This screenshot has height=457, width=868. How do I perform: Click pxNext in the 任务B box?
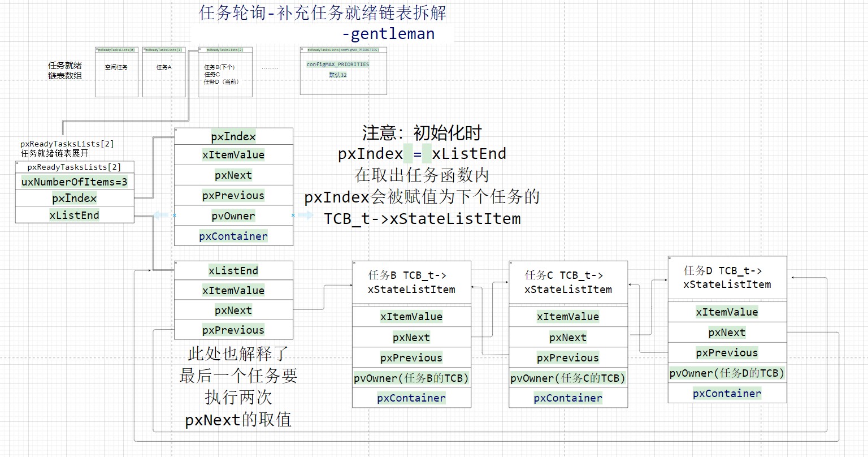[x=411, y=338]
